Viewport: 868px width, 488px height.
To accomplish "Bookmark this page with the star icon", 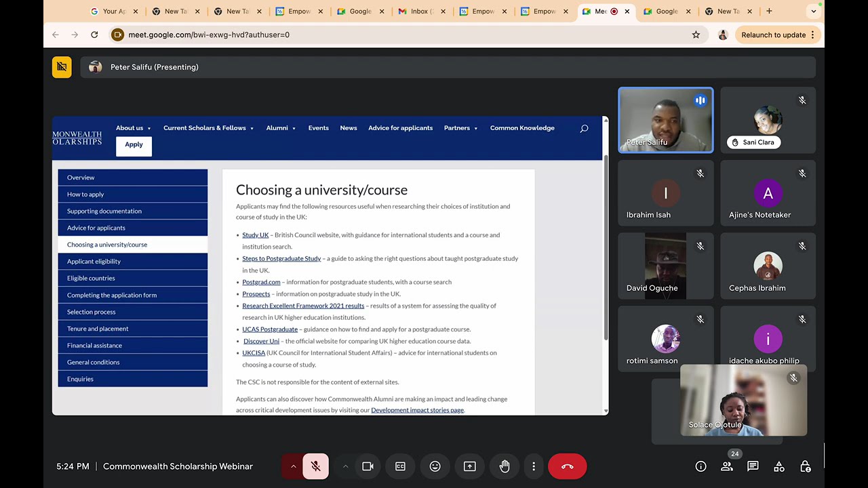I will pos(696,35).
